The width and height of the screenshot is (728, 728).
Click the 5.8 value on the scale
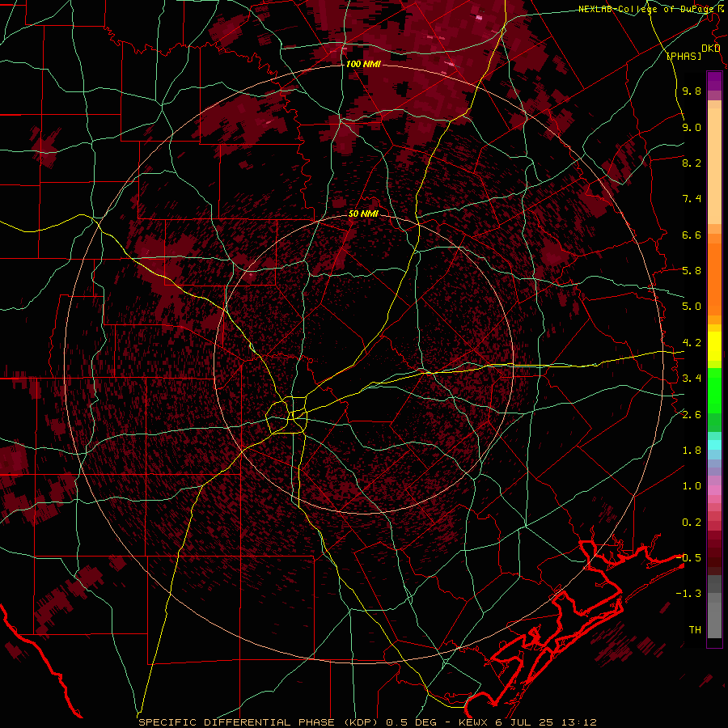click(x=692, y=271)
